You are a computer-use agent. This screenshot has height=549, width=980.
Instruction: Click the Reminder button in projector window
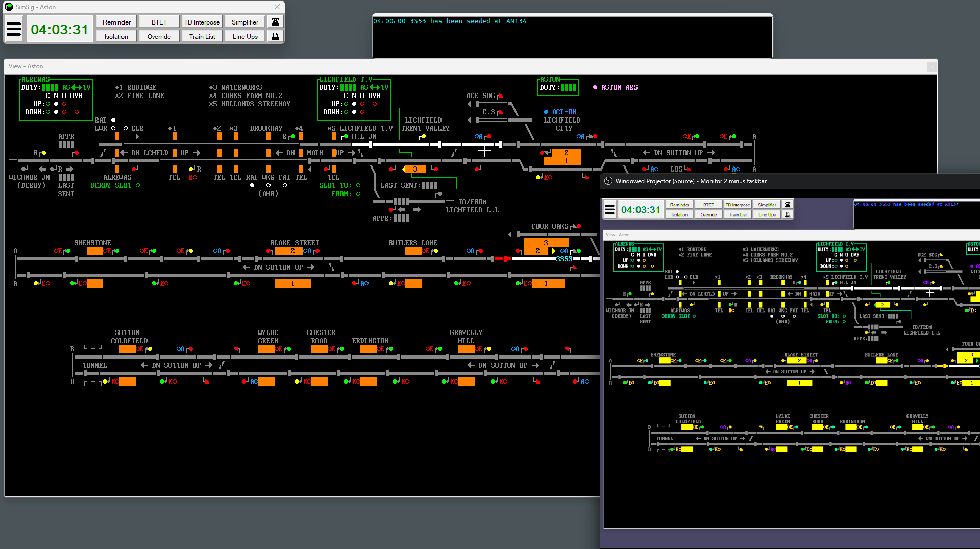(x=679, y=205)
